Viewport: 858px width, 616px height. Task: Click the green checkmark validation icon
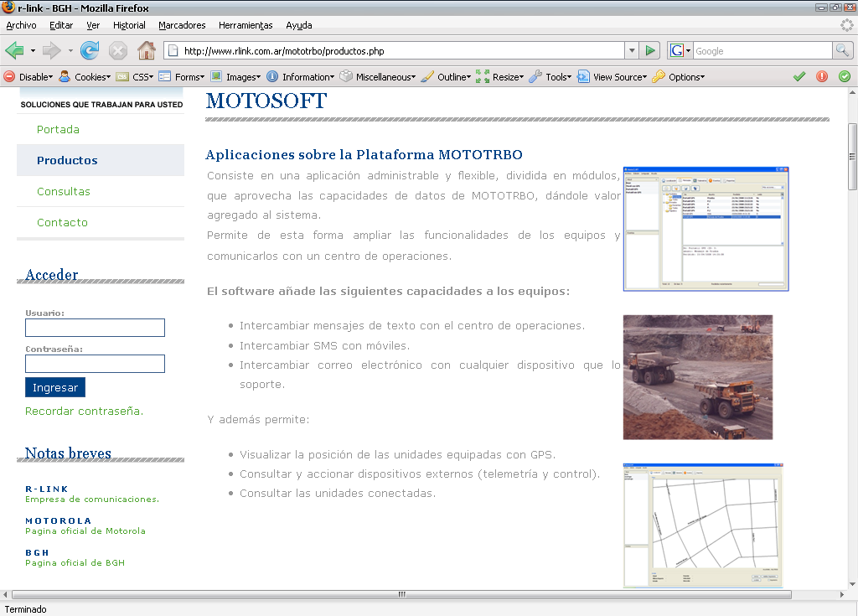pyautogui.click(x=799, y=76)
